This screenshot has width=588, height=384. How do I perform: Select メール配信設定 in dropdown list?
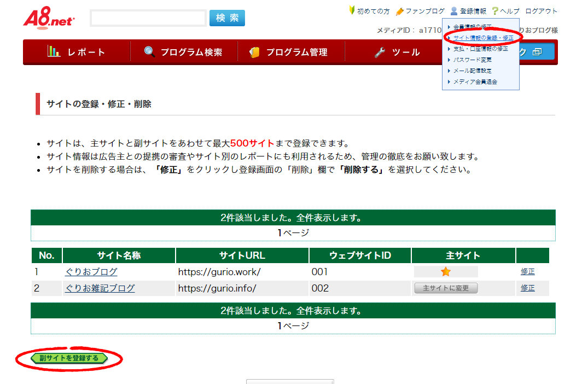(x=473, y=71)
